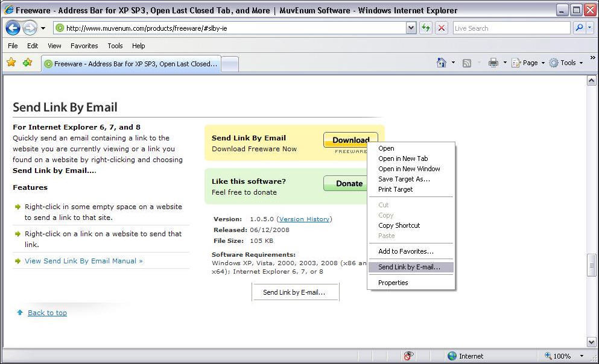Click the privacy report eye icon in status bar

tap(408, 356)
